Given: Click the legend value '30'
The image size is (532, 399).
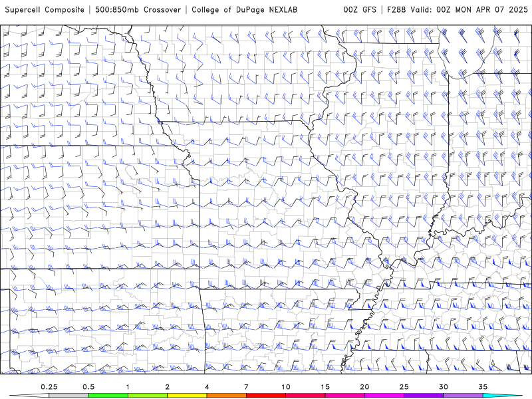Looking at the screenshot, I should tap(443, 387).
